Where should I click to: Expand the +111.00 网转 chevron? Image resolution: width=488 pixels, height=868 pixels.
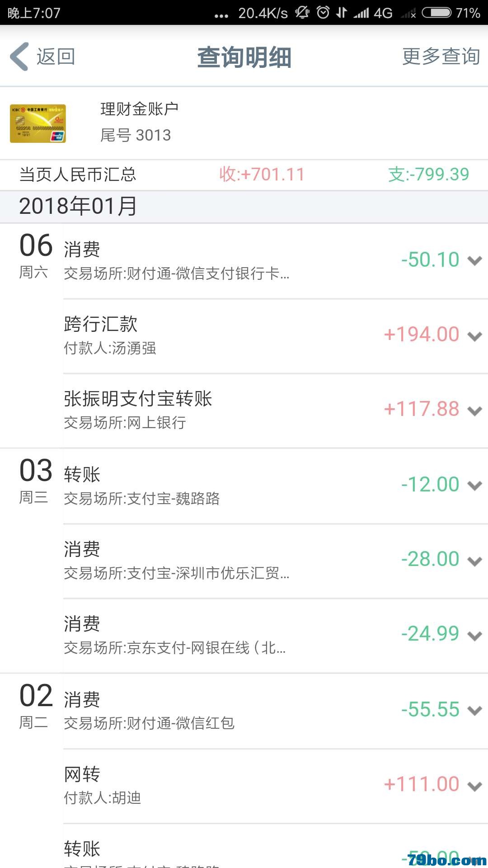[x=474, y=786]
